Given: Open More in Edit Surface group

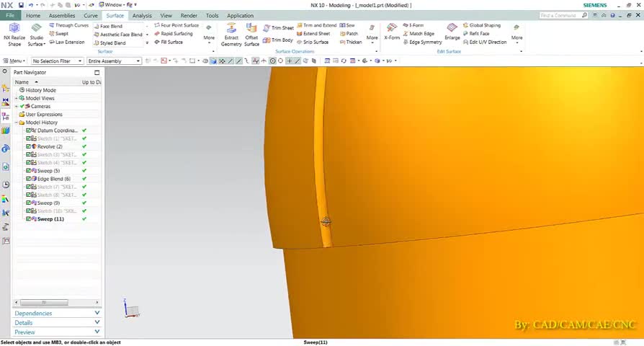Looking at the screenshot, I should [516, 33].
